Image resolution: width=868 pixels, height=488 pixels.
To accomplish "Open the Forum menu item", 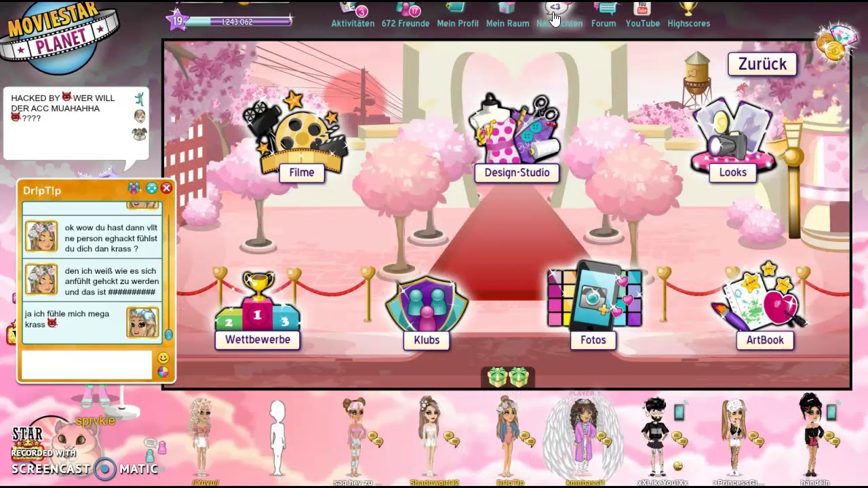I will pos(604,15).
